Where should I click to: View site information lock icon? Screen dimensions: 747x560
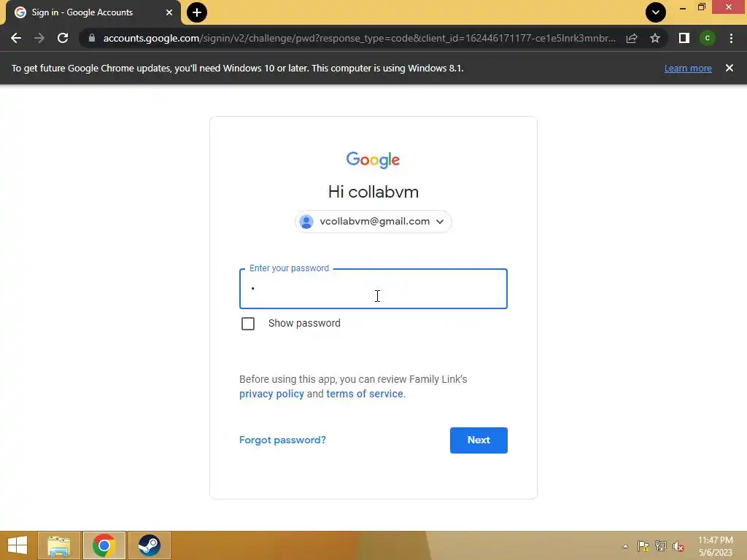[x=92, y=38]
